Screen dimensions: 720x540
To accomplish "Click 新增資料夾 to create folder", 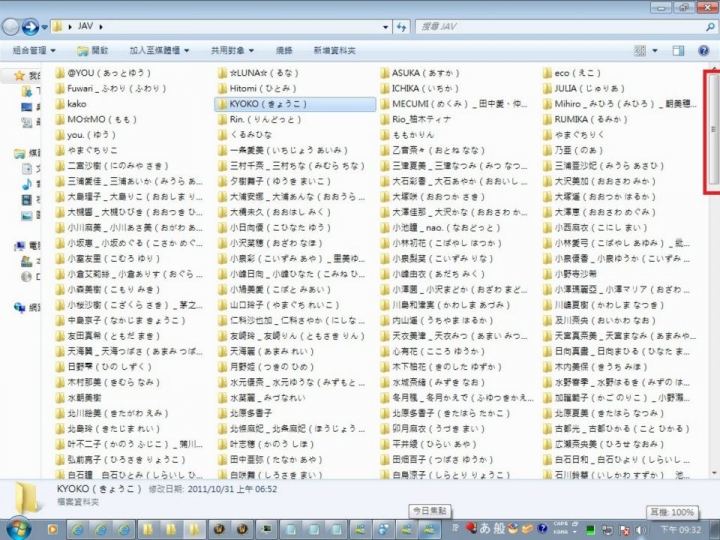I will pos(334,51).
